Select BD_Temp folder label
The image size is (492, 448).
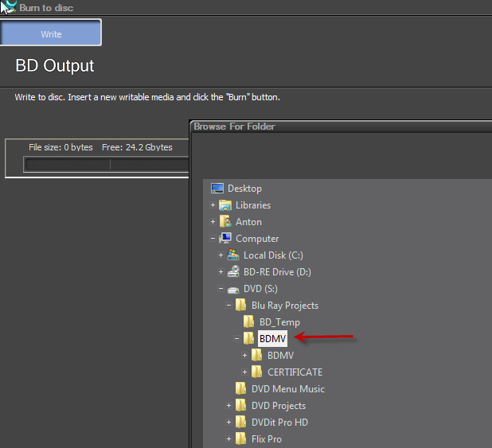pyautogui.click(x=279, y=322)
